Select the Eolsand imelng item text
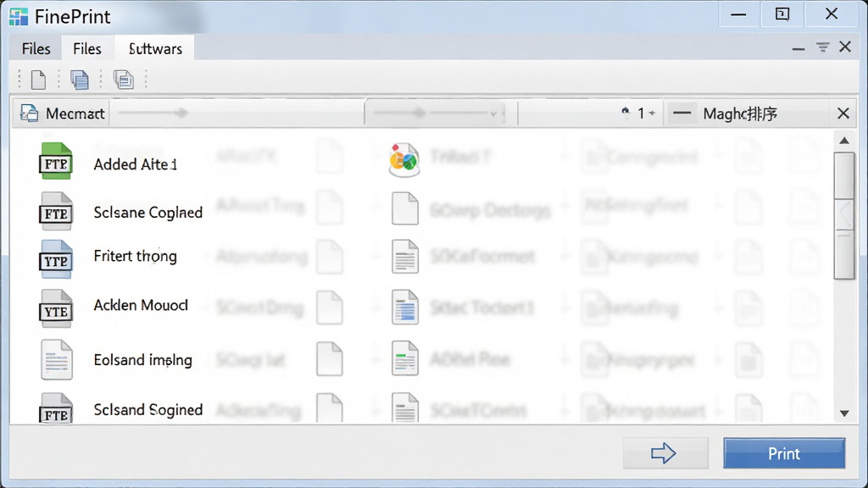The height and width of the screenshot is (488, 868). tap(142, 360)
